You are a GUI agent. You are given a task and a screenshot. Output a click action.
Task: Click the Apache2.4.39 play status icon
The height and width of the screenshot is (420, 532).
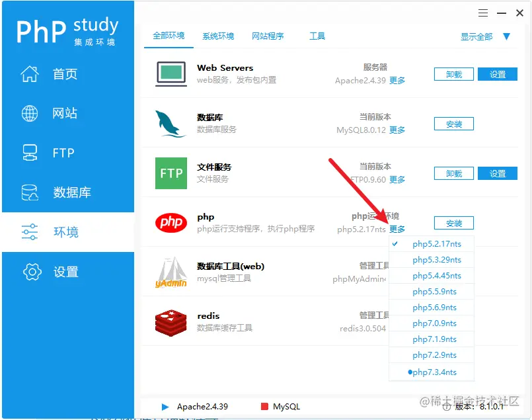point(165,407)
